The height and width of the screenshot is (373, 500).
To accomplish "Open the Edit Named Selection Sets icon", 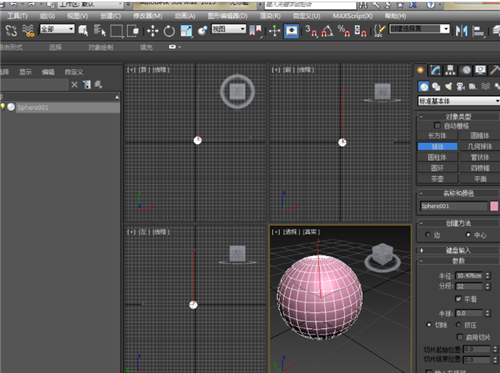I will click(x=379, y=31).
